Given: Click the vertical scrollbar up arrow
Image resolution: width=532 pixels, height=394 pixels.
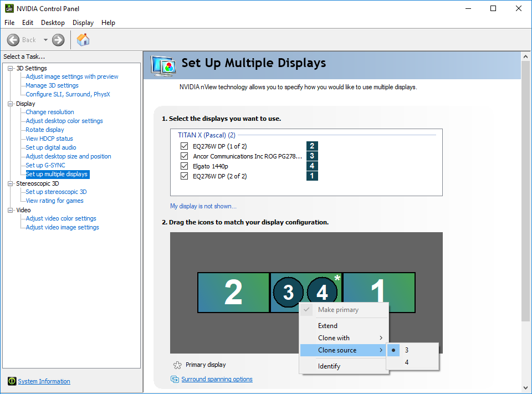Looking at the screenshot, I should (525, 57).
